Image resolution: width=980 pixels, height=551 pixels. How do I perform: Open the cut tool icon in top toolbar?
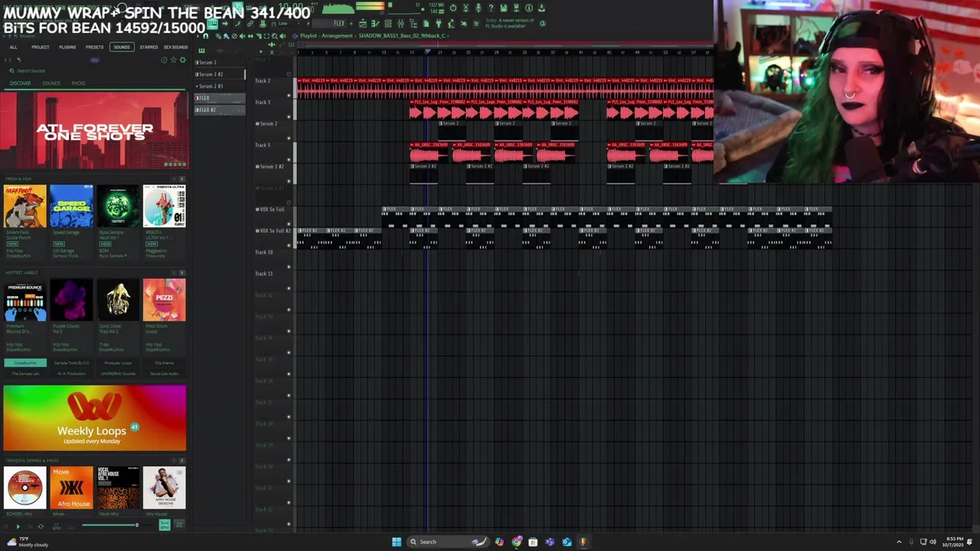pos(465,8)
